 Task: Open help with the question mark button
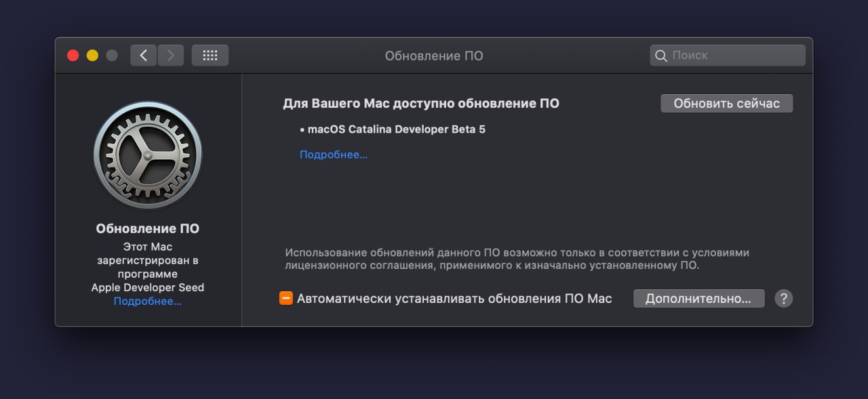coord(783,299)
